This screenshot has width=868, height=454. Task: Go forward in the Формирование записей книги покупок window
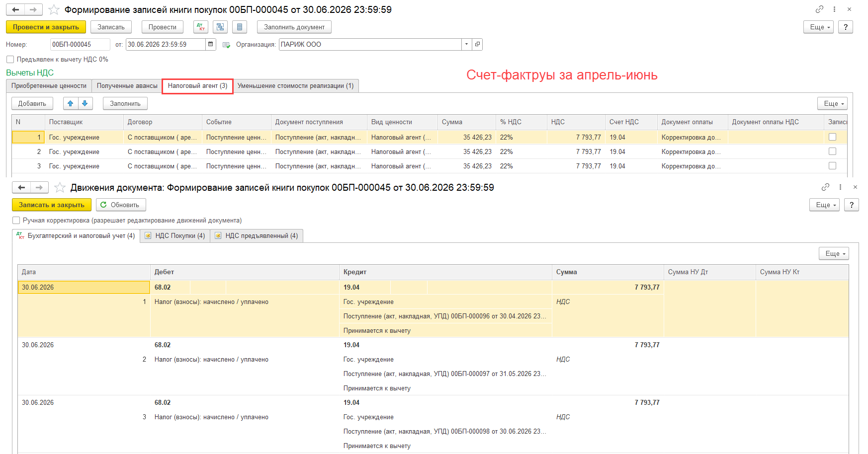click(x=33, y=9)
